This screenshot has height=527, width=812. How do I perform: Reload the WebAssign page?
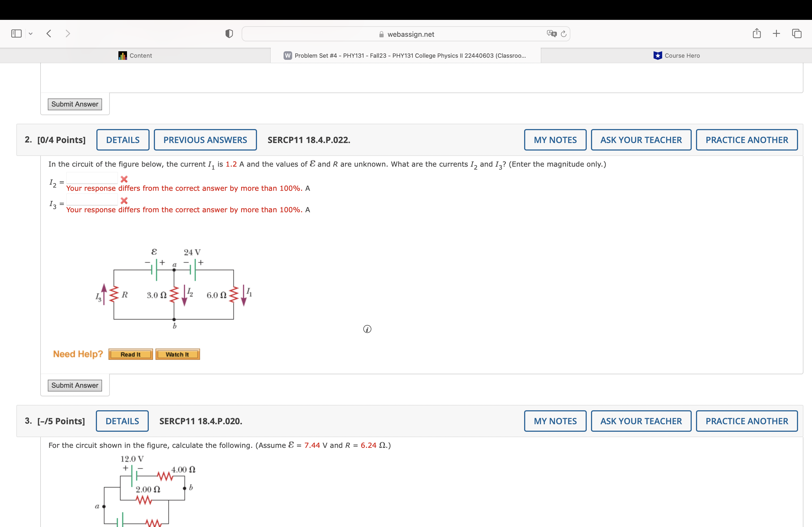click(563, 34)
